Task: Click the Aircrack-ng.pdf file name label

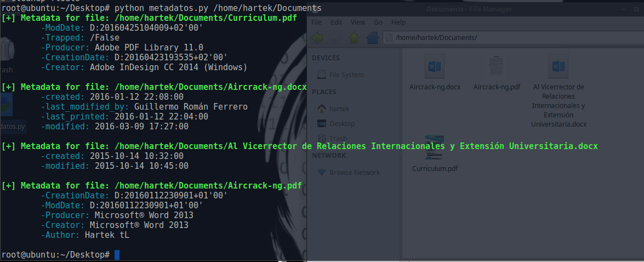Action: 497,87
